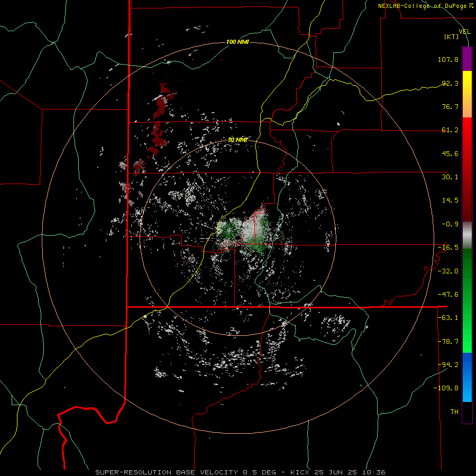This screenshot has height=476, width=476.
Task: Select the 50 NMI range ring label
Action: tap(237, 140)
